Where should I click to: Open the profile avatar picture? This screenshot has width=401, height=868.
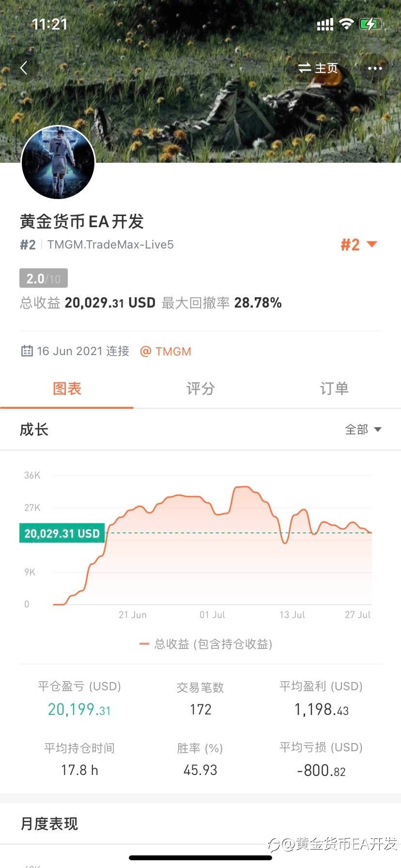(58, 163)
